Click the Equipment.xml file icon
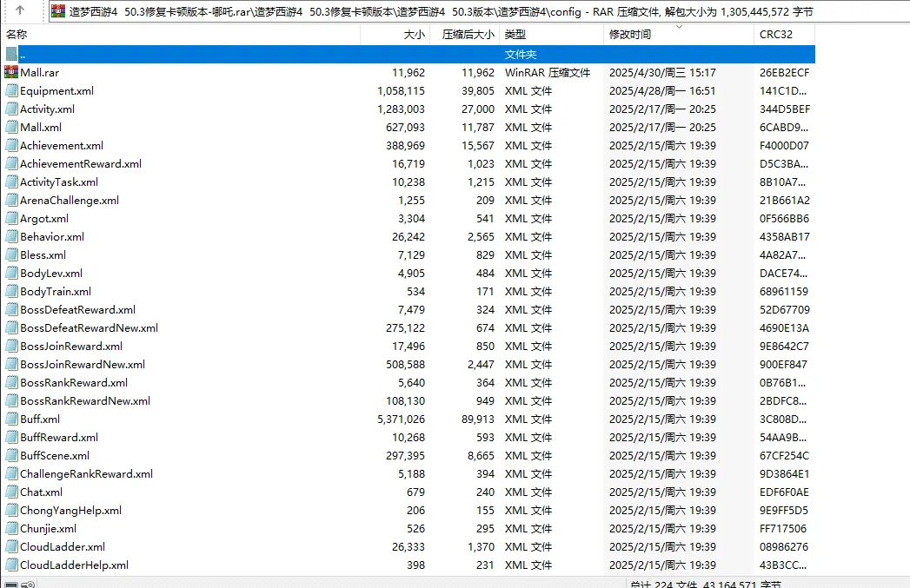This screenshot has width=910, height=588. point(11,90)
